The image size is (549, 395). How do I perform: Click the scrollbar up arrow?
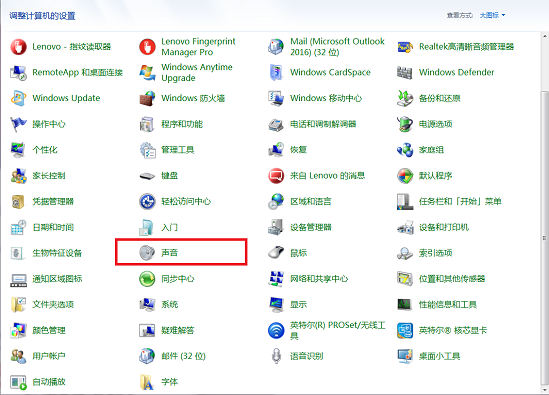click(545, 36)
